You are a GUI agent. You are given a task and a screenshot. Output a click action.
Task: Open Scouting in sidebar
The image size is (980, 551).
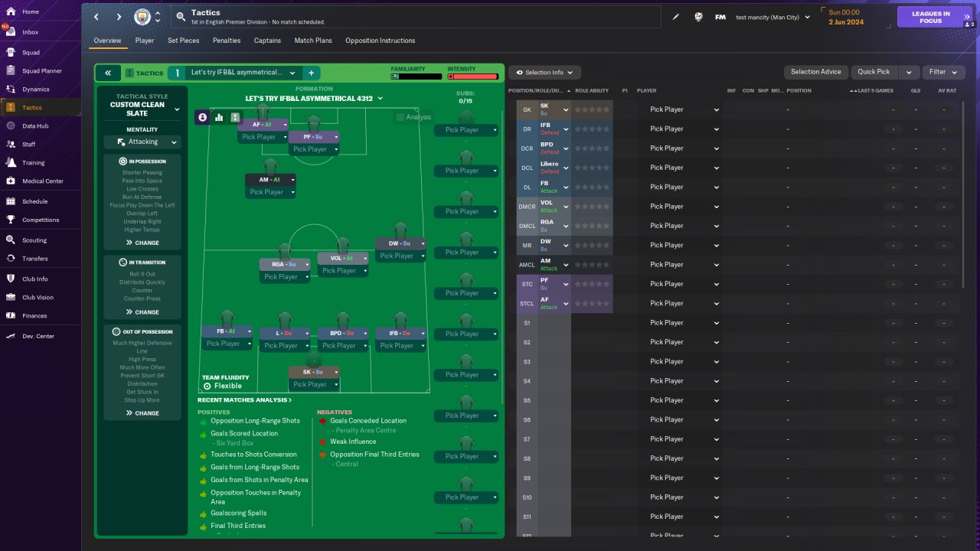34,240
